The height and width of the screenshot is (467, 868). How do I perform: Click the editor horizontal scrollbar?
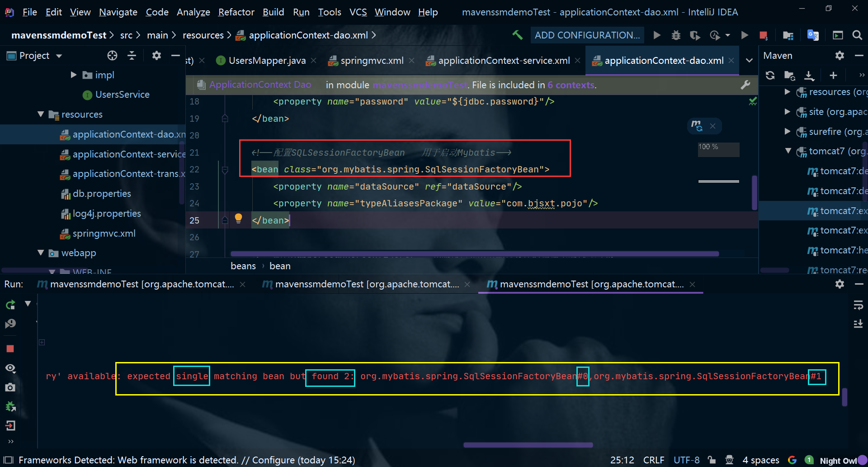tap(474, 254)
